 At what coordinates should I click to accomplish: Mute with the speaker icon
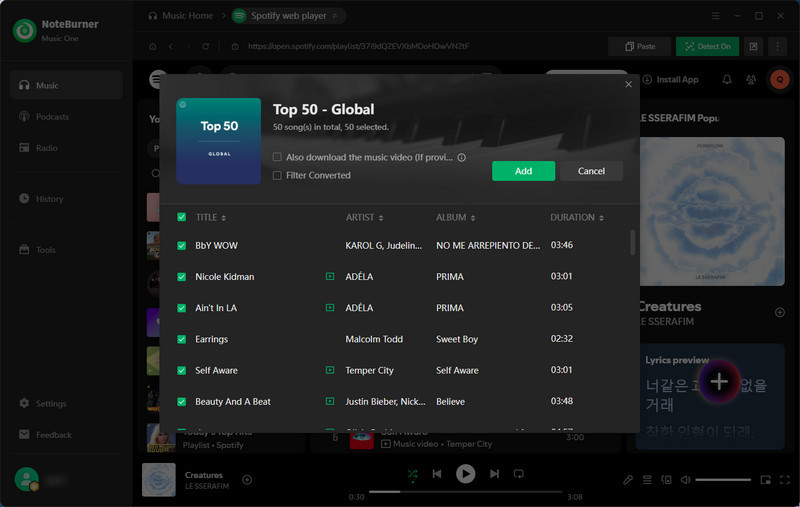point(686,480)
